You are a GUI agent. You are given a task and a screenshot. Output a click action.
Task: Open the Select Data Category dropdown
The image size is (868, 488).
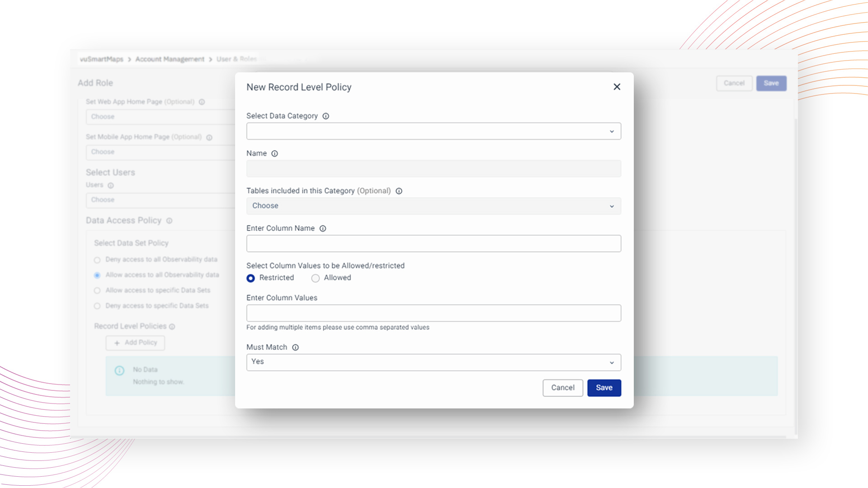(433, 131)
